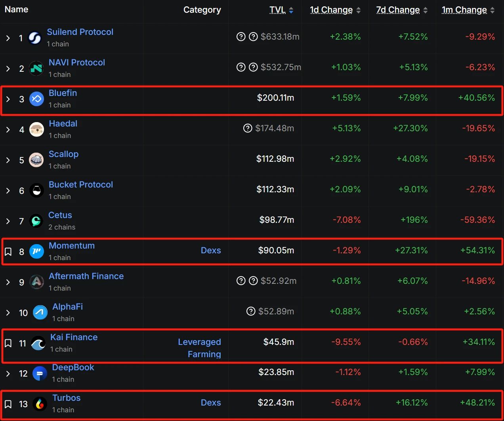This screenshot has height=421, width=504.
Task: Toggle bookmark for Momentum
Action: 8,252
